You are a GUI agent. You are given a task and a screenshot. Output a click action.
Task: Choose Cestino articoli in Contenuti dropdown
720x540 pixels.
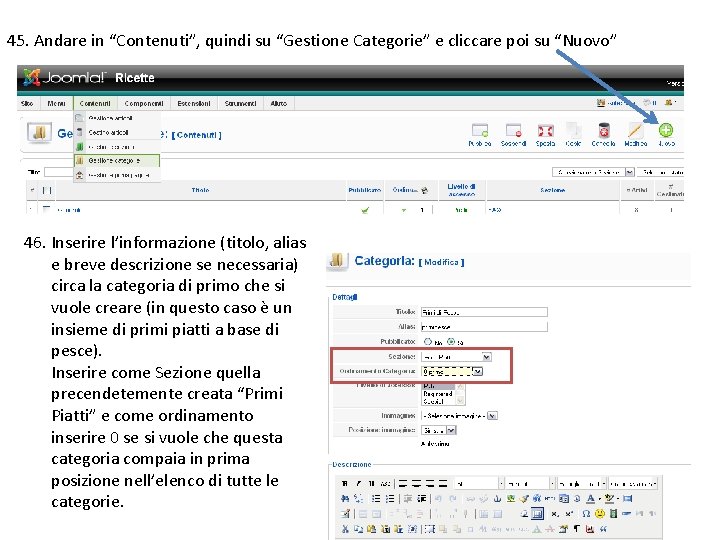[117, 132]
